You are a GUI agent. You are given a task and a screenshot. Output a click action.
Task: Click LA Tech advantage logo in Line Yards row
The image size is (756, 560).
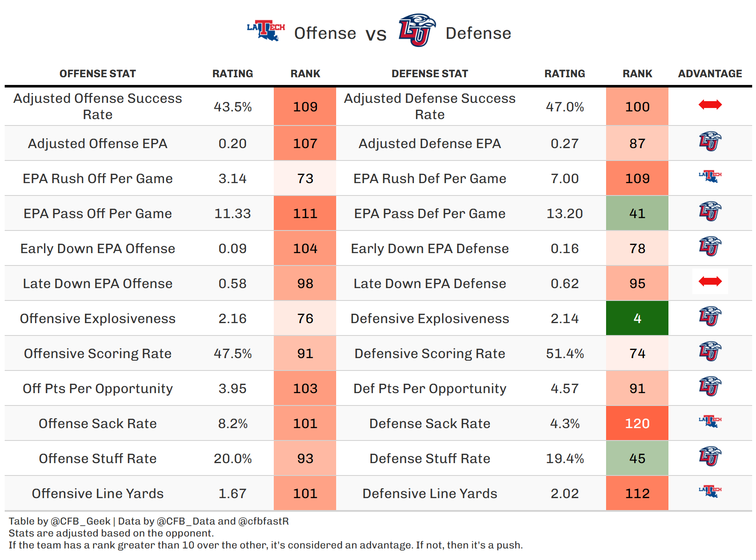click(710, 491)
